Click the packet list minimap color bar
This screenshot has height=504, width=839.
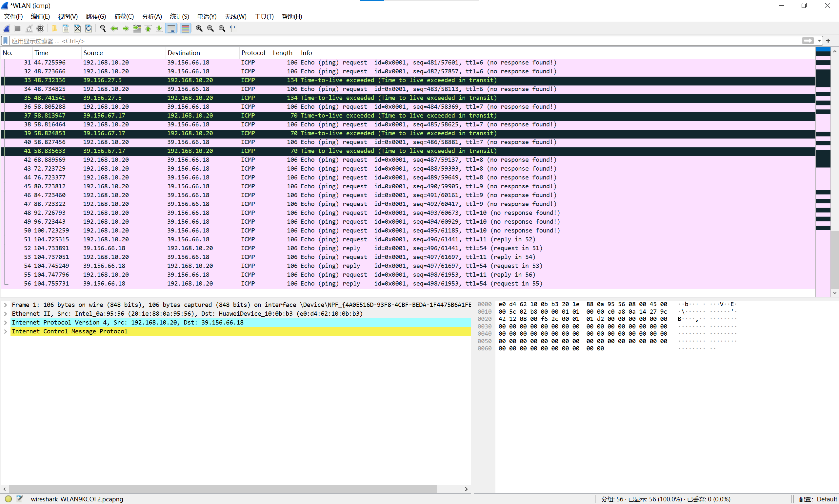click(x=823, y=170)
